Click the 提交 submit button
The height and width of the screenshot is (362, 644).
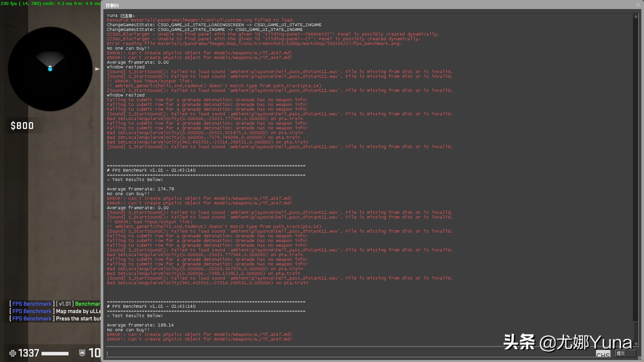[625, 353]
